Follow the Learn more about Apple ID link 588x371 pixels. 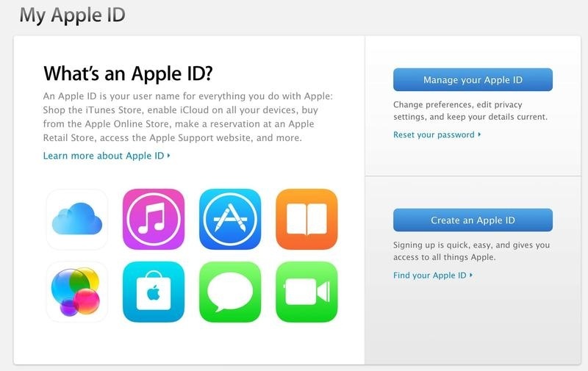coord(104,156)
